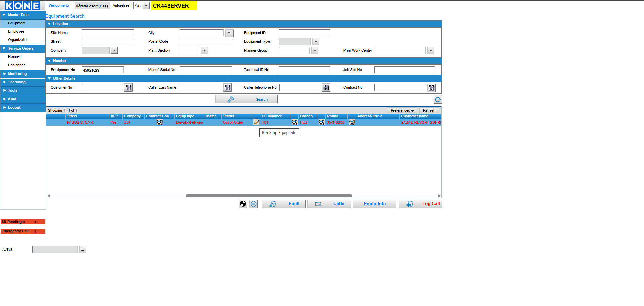644x306 pixels.
Task: Select Employee in the Master Data menu
Action: tap(16, 32)
